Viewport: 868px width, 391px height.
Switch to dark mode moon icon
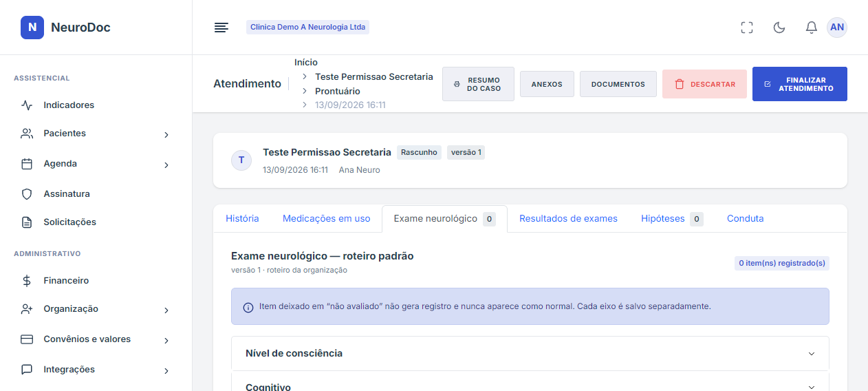(779, 28)
